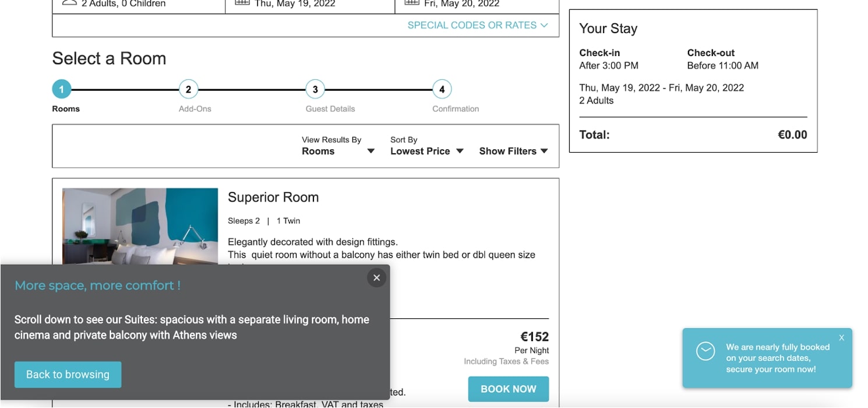This screenshot has height=408, width=868.
Task: Dismiss the nearly fully booked notification
Action: (x=841, y=337)
